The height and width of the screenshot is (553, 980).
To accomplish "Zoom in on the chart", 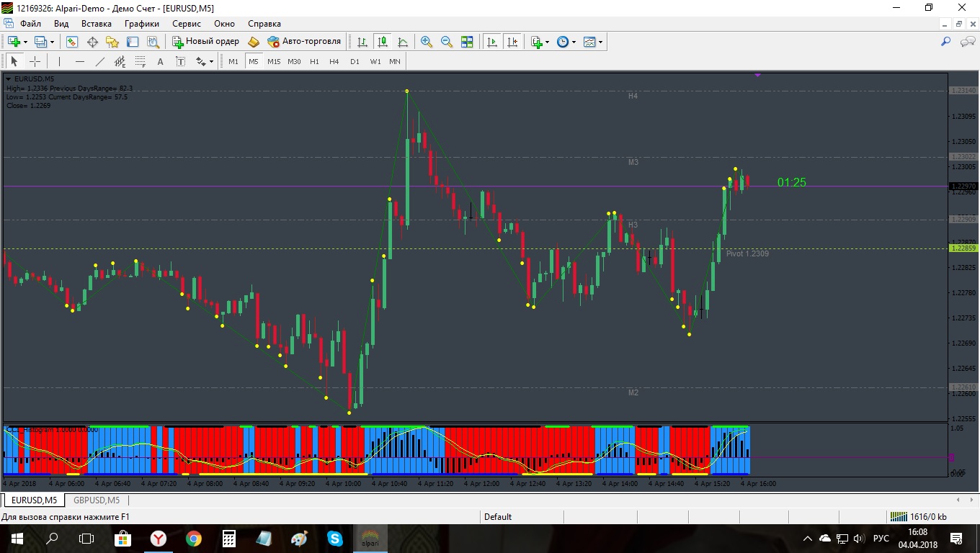I will tap(427, 42).
